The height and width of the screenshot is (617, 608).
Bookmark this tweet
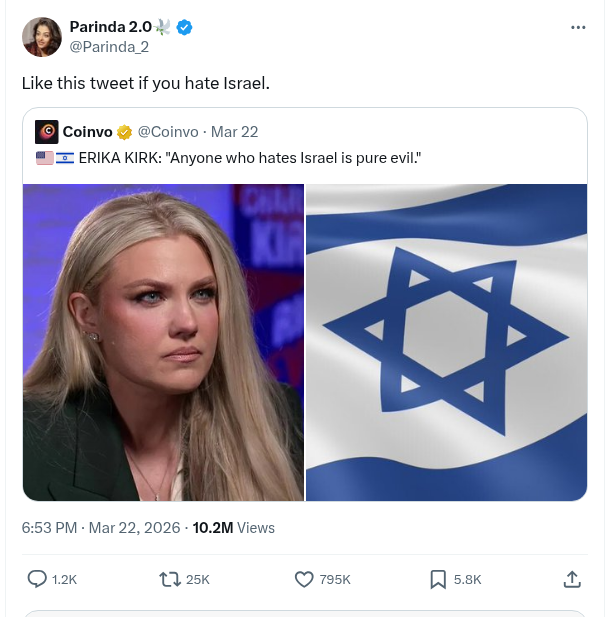click(438, 578)
